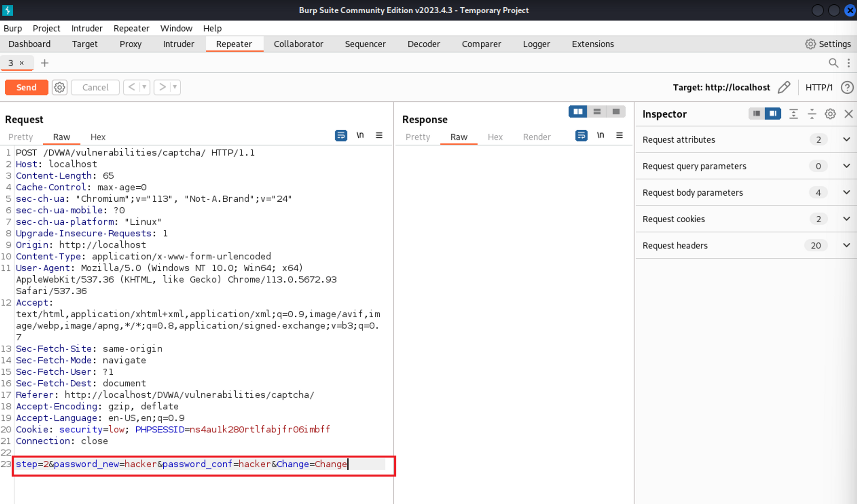Open the previous request history dropdown arrow
Viewport: 857px width, 504px height.
pos(144,87)
